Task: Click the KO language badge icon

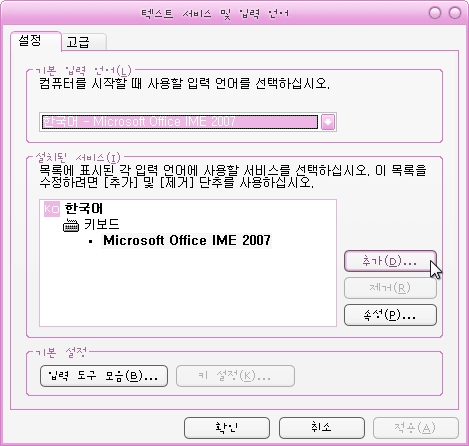Action: (52, 209)
